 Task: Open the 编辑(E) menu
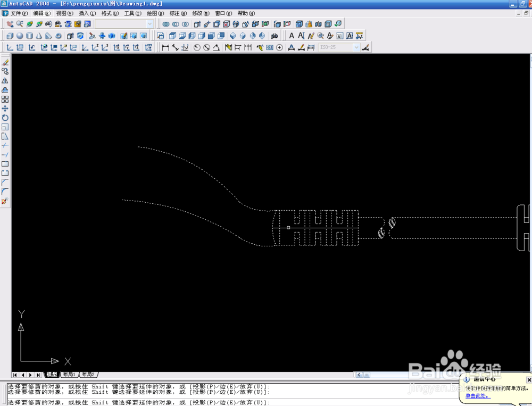41,13
